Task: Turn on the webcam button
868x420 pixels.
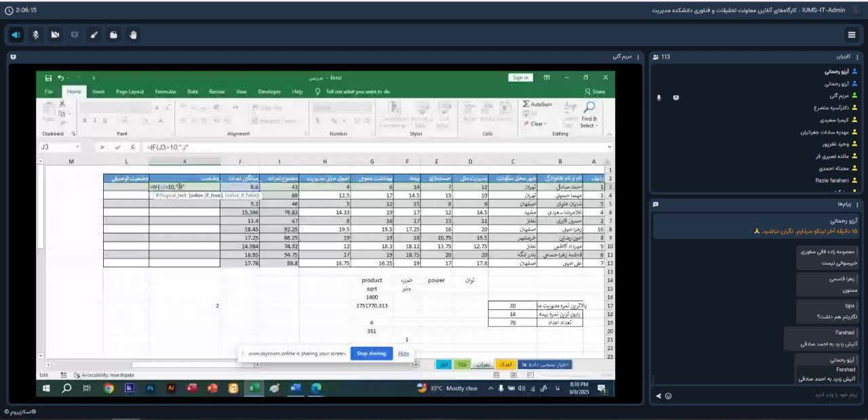Action: [x=56, y=35]
